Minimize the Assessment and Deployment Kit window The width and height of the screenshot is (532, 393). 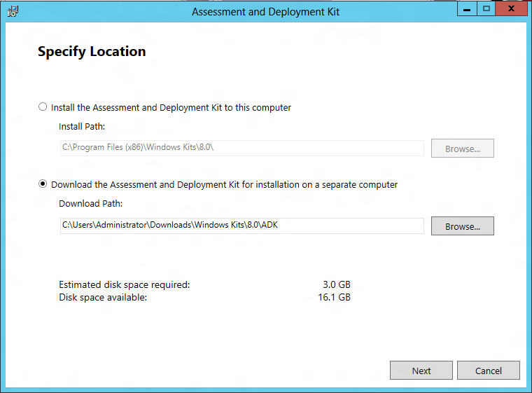467,8
